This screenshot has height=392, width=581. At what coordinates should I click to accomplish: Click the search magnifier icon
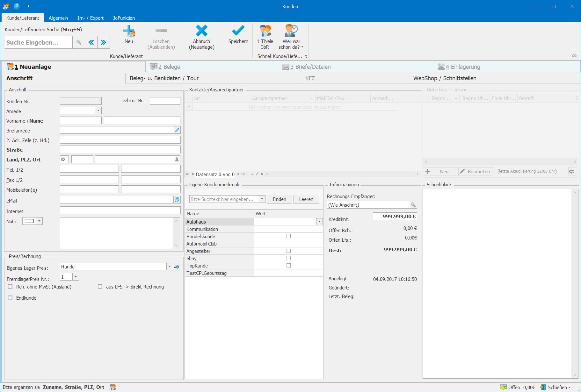coord(78,42)
